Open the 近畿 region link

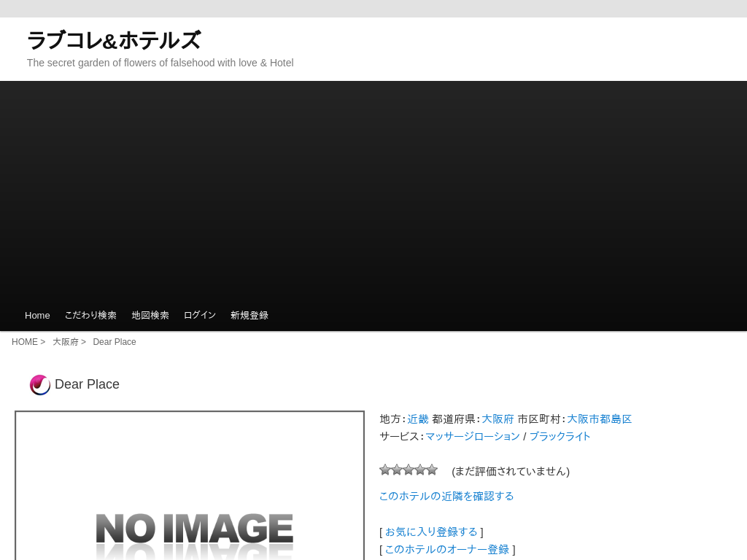point(418,419)
